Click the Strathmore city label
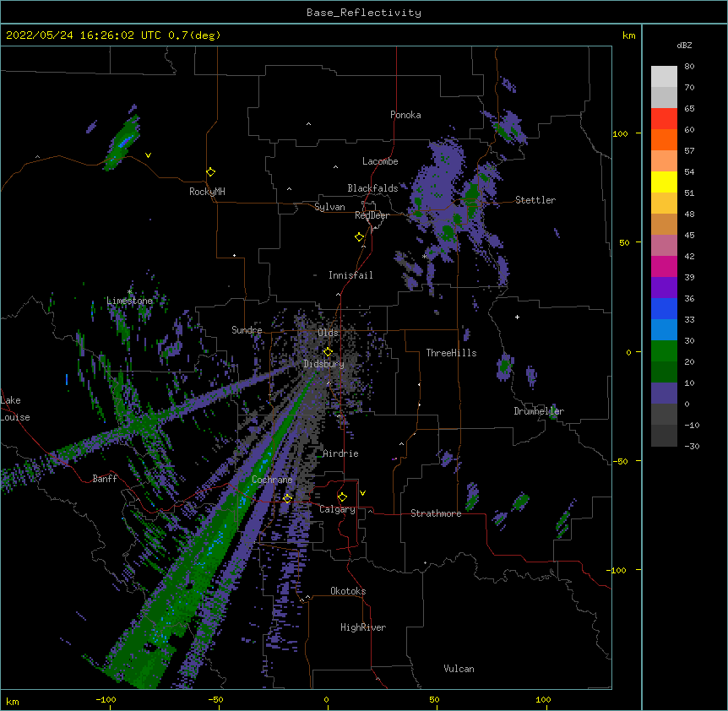The height and width of the screenshot is (711, 728). pyautogui.click(x=436, y=513)
